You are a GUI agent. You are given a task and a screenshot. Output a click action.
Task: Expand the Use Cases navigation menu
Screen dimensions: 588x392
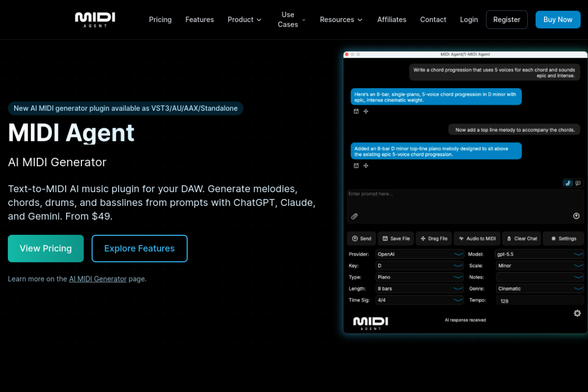(x=291, y=20)
